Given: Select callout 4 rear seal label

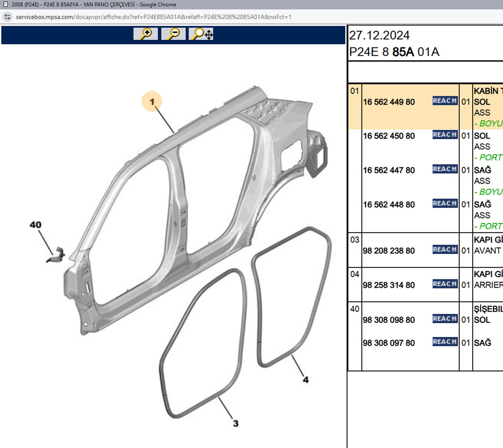Looking at the screenshot, I should point(305,379).
